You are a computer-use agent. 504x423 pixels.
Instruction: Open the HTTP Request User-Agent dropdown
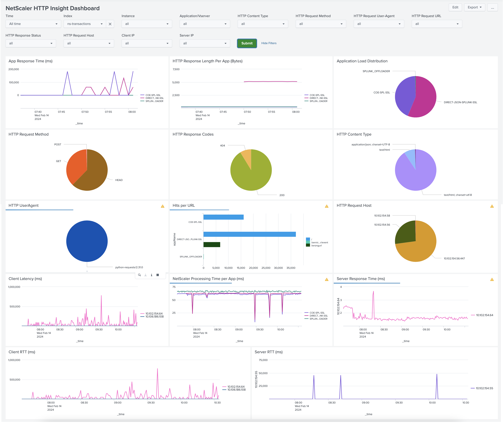(379, 24)
